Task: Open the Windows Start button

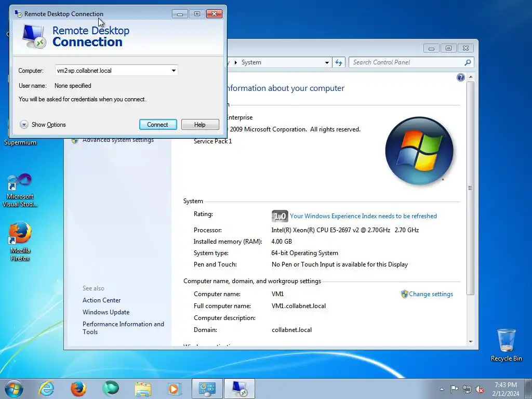Action: click(x=14, y=389)
